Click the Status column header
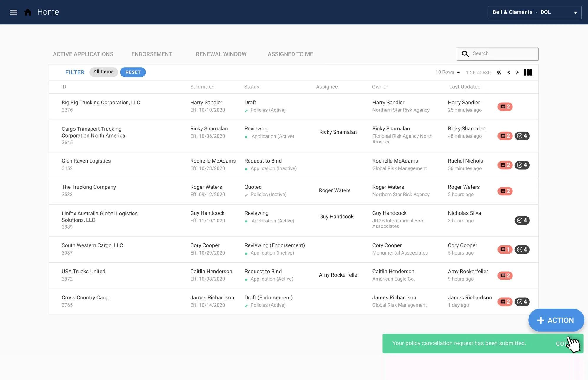The width and height of the screenshot is (588, 380). [x=252, y=87]
